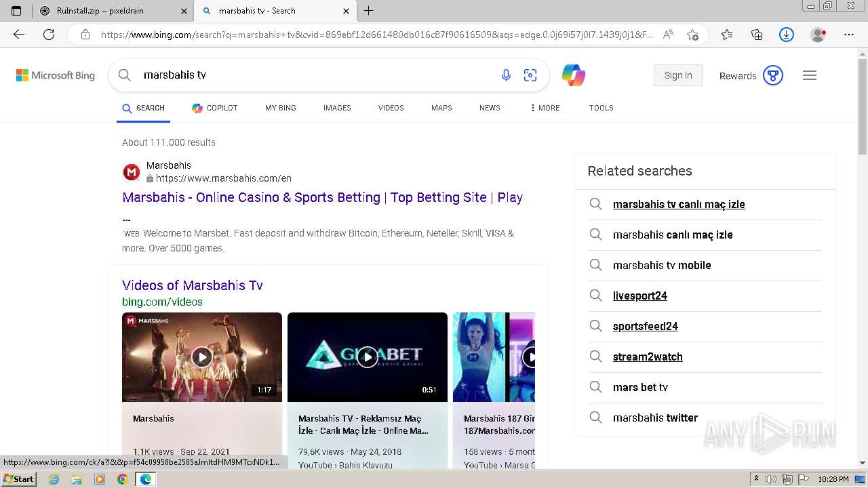The height and width of the screenshot is (488, 868).
Task: Open the tab actions menu icon
Action: [x=16, y=11]
